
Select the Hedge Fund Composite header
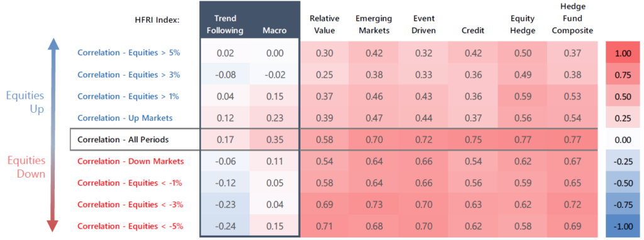point(572,18)
